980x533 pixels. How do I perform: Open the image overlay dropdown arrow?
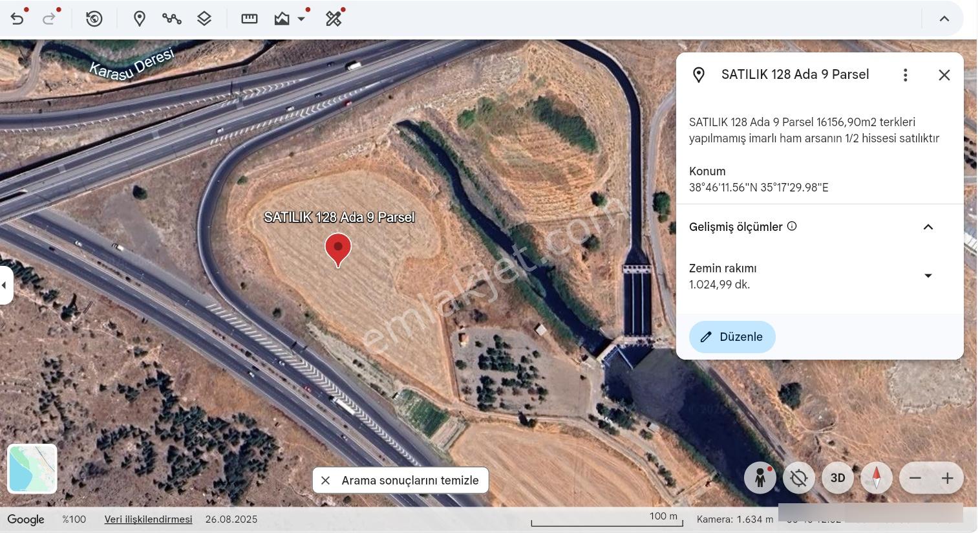[301, 19]
